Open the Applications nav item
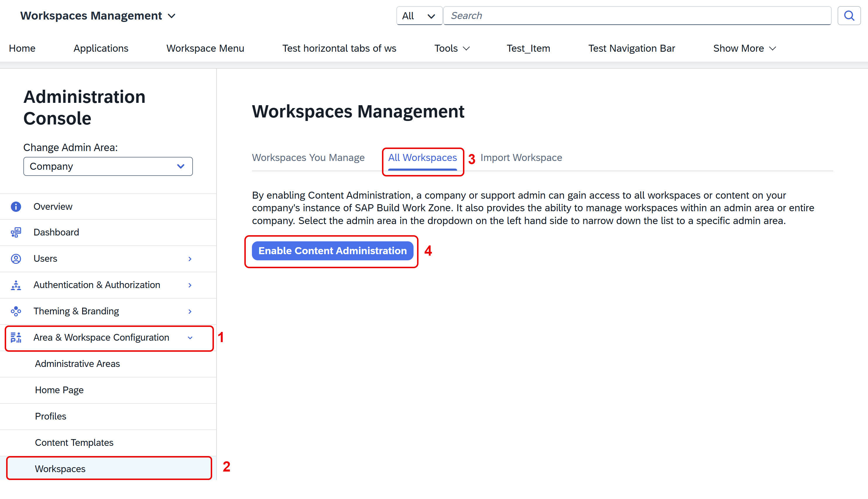This screenshot has width=868, height=499. tap(101, 48)
